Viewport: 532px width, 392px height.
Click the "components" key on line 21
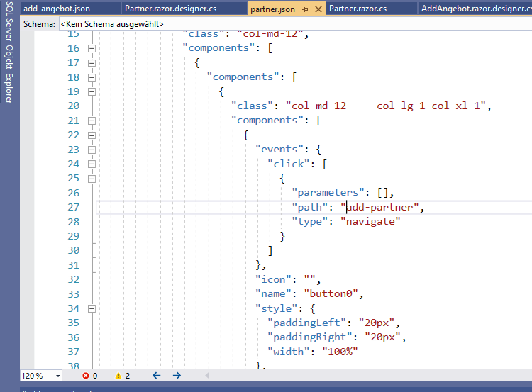[x=267, y=121]
